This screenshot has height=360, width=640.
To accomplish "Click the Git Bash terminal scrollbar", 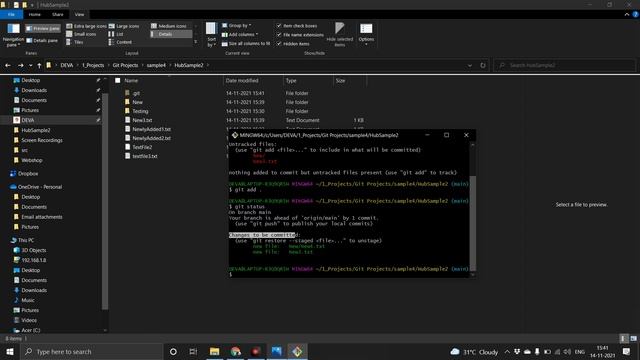I will (x=473, y=222).
